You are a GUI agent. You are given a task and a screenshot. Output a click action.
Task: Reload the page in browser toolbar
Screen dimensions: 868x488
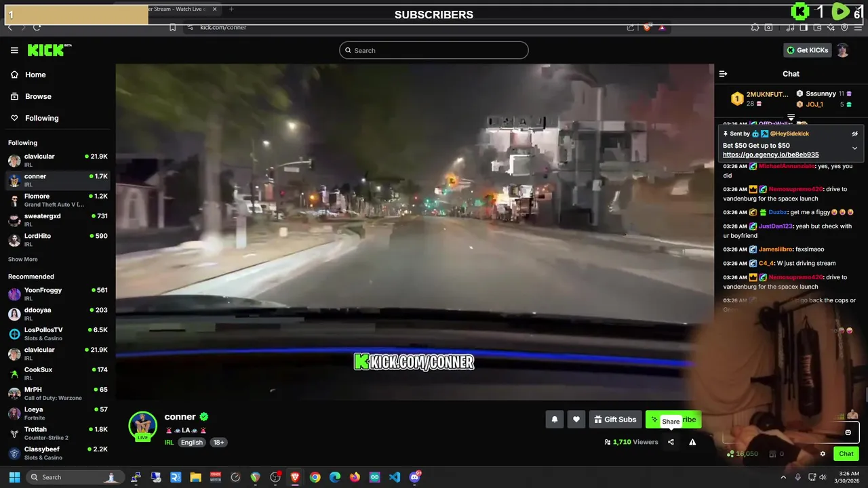coord(37,27)
